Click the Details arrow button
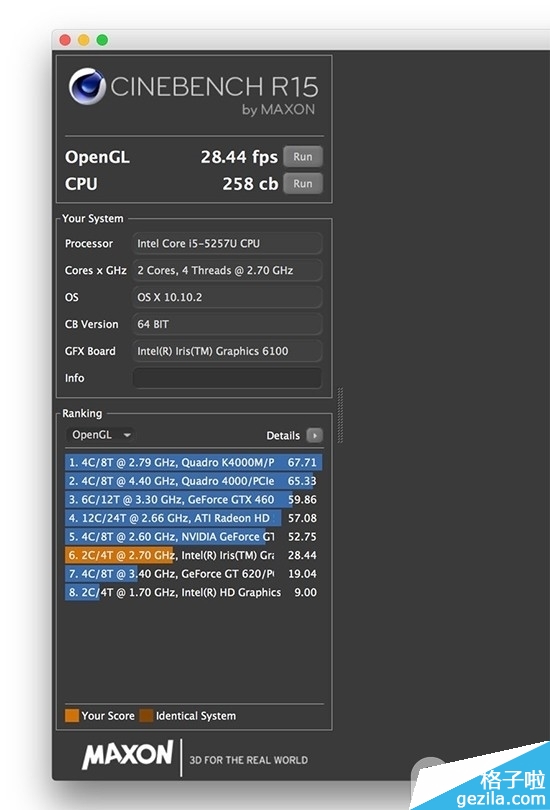The image size is (550, 810). pyautogui.click(x=315, y=435)
